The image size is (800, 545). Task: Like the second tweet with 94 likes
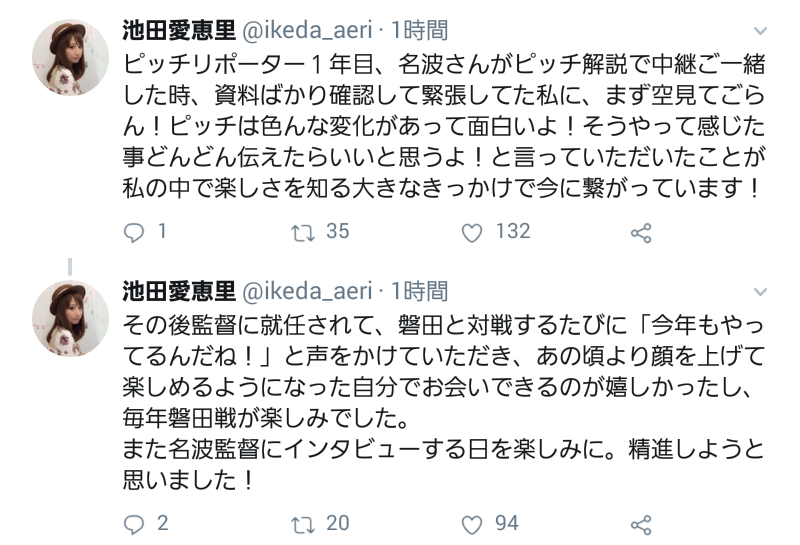(x=472, y=522)
